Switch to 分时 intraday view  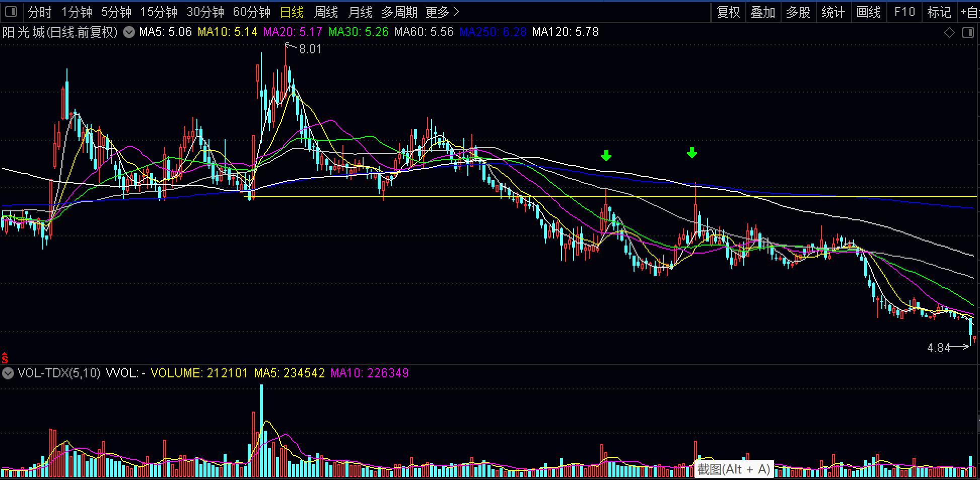[x=40, y=12]
